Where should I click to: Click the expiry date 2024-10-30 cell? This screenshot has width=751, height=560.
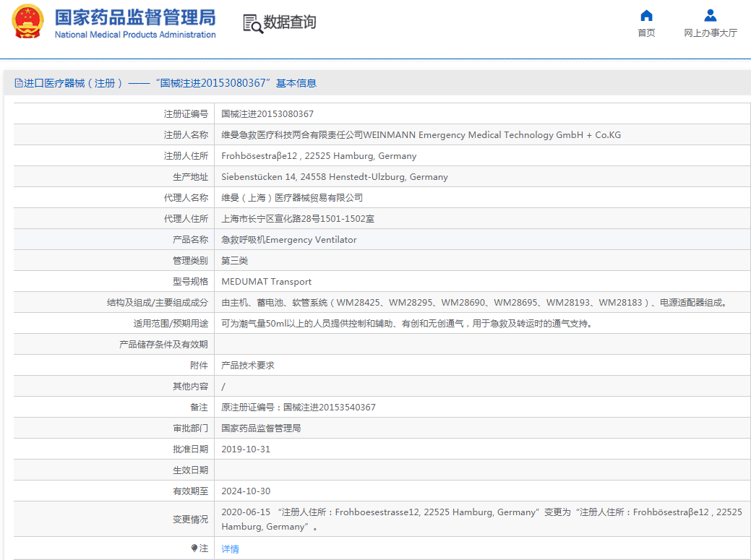(x=246, y=491)
